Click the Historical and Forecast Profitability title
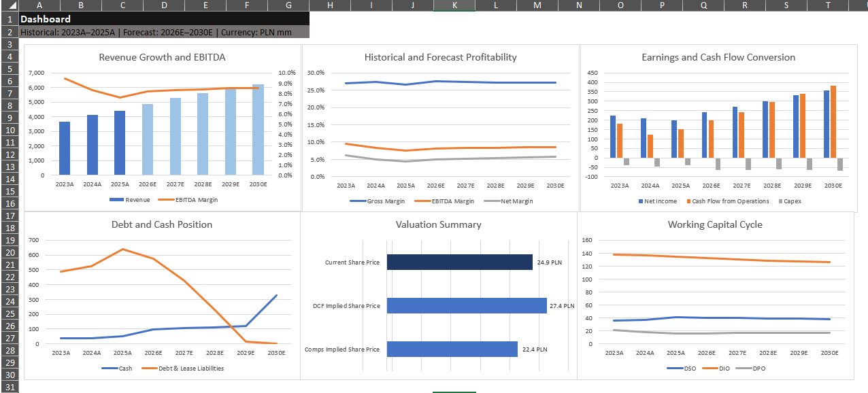Screen dimensions: 868x393 click(x=440, y=57)
